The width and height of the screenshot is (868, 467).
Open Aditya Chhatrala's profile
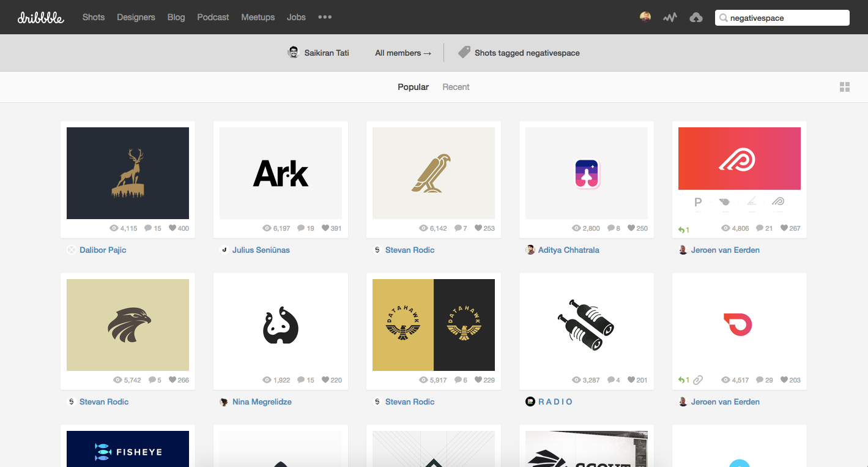click(x=569, y=250)
